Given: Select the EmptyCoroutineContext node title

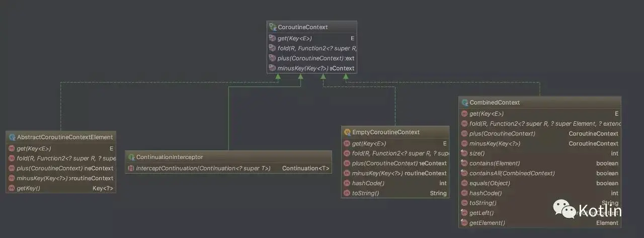Looking at the screenshot, I should [x=386, y=132].
